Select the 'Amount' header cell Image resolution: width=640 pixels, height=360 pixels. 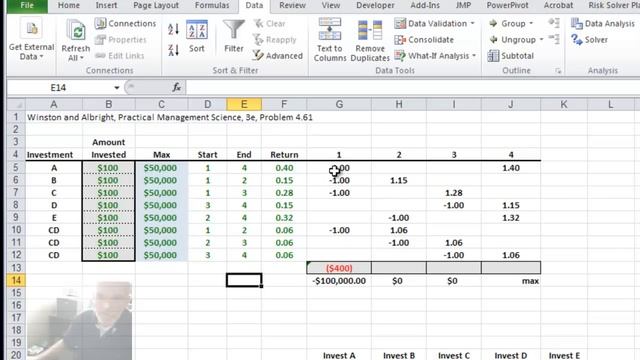(x=109, y=142)
